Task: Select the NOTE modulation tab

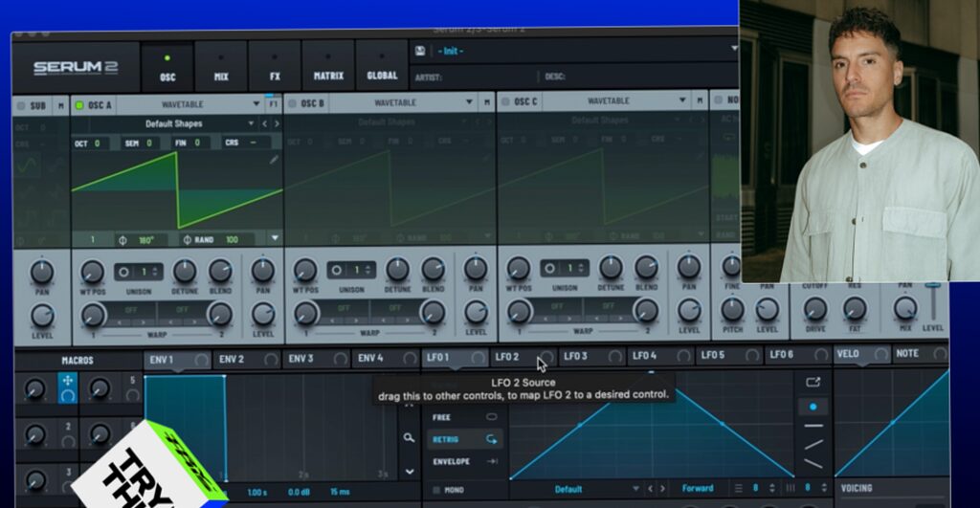Action: click(921, 354)
